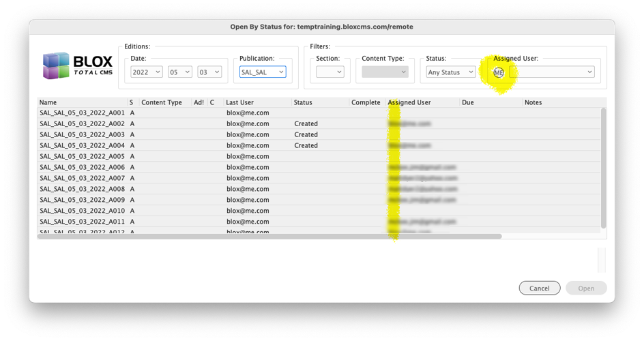Screen dimensions: 644x341
Task: Click Created status in A003 row
Action: click(x=306, y=134)
